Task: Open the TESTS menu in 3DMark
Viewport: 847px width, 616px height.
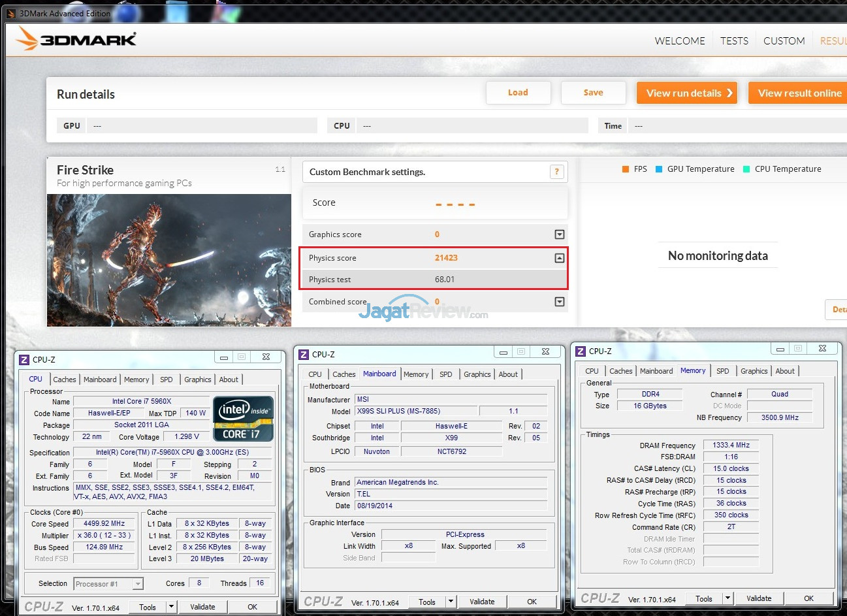Action: (734, 41)
